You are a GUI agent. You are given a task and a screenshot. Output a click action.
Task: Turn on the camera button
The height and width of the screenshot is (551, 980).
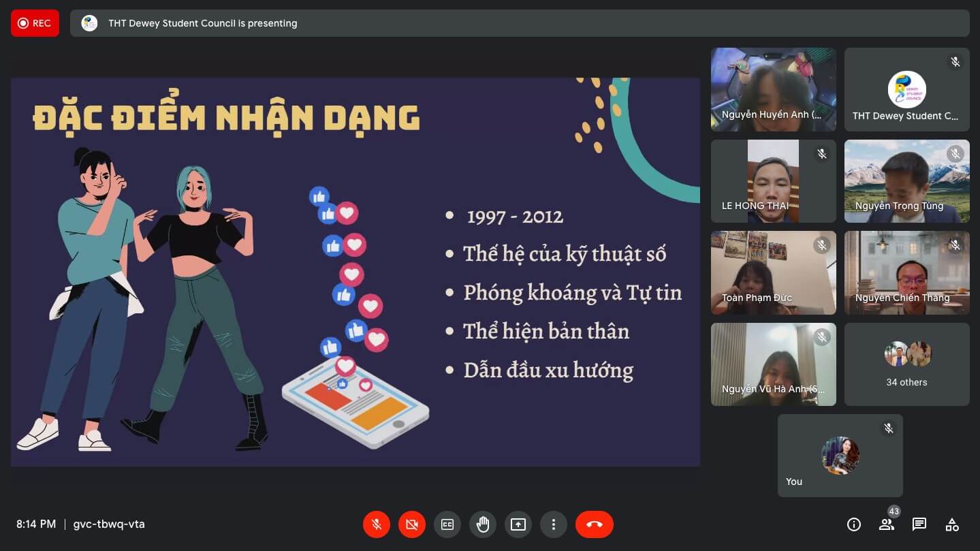click(x=411, y=524)
